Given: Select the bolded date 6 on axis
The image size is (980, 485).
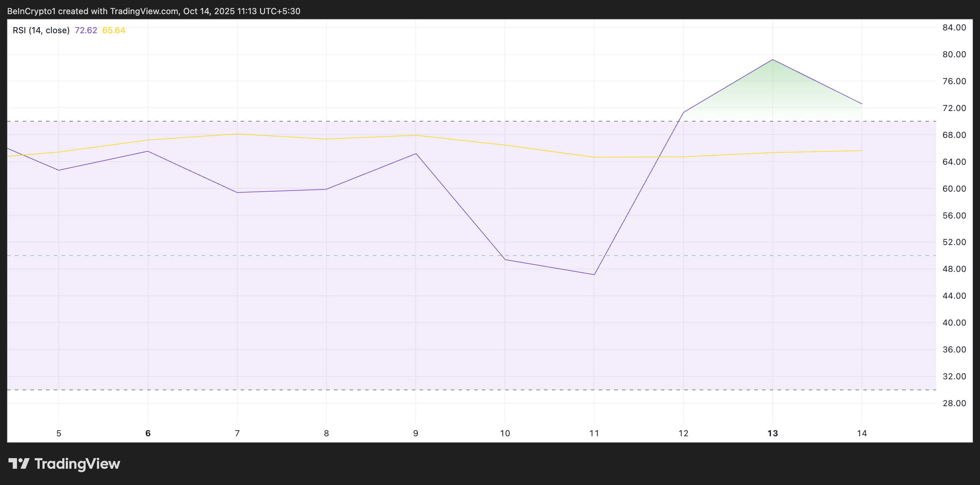Looking at the screenshot, I should (148, 433).
